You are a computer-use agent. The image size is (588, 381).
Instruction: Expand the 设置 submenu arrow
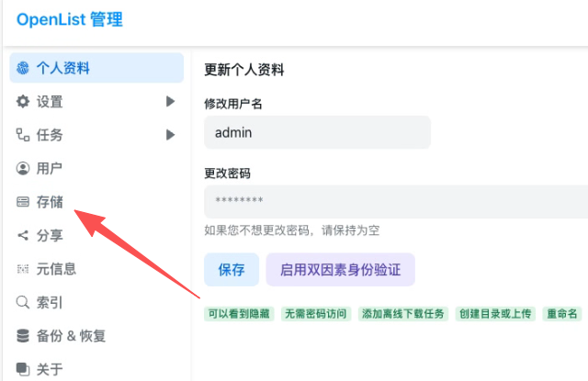(x=171, y=101)
